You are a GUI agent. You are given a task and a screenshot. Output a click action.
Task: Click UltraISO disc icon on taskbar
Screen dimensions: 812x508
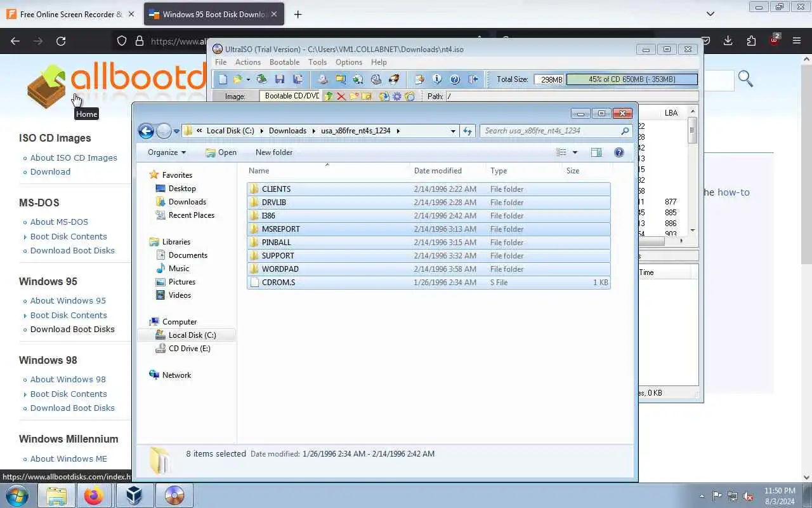point(174,495)
